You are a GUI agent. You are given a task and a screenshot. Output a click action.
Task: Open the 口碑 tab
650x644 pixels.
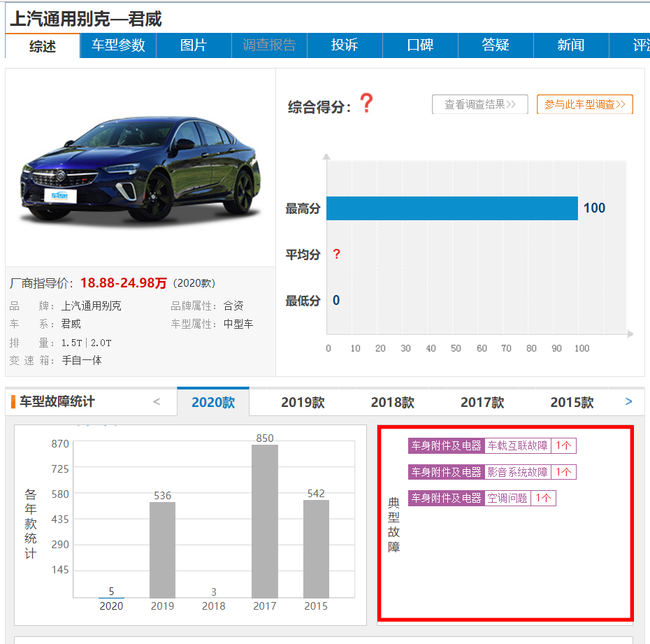pyautogui.click(x=420, y=45)
